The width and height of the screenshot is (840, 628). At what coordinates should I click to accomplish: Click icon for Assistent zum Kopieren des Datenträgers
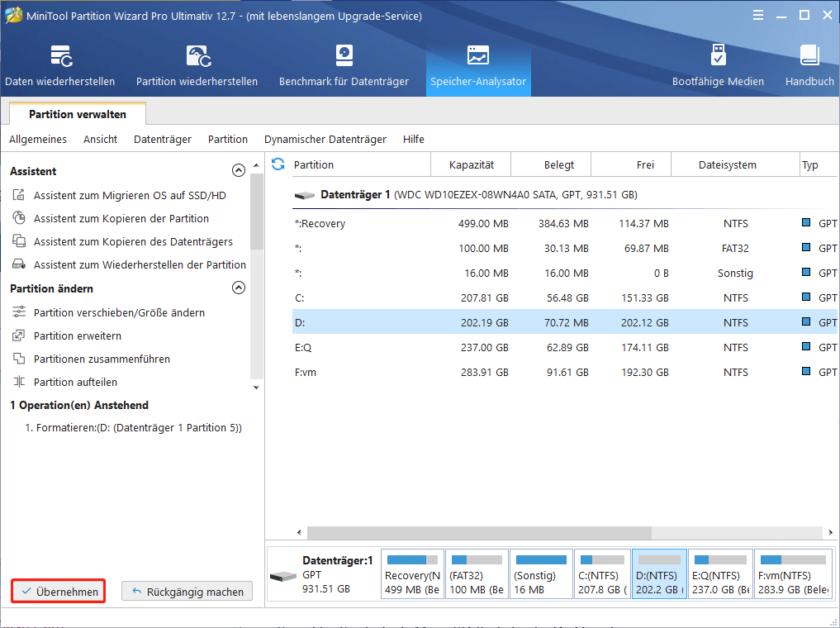[19, 241]
